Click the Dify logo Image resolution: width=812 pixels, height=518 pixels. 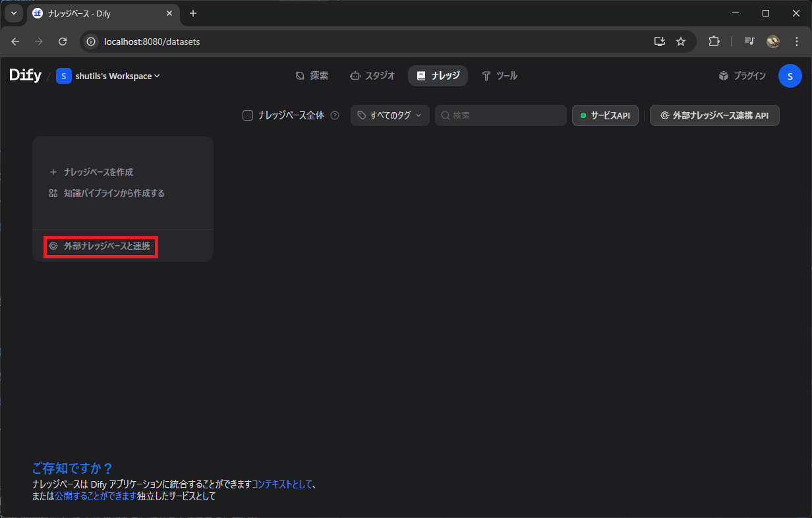[25, 76]
